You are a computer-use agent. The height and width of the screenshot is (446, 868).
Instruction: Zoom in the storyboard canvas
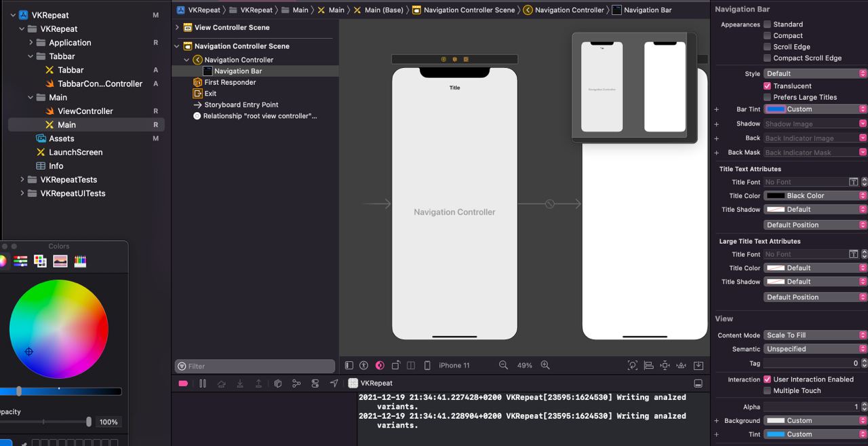545,365
